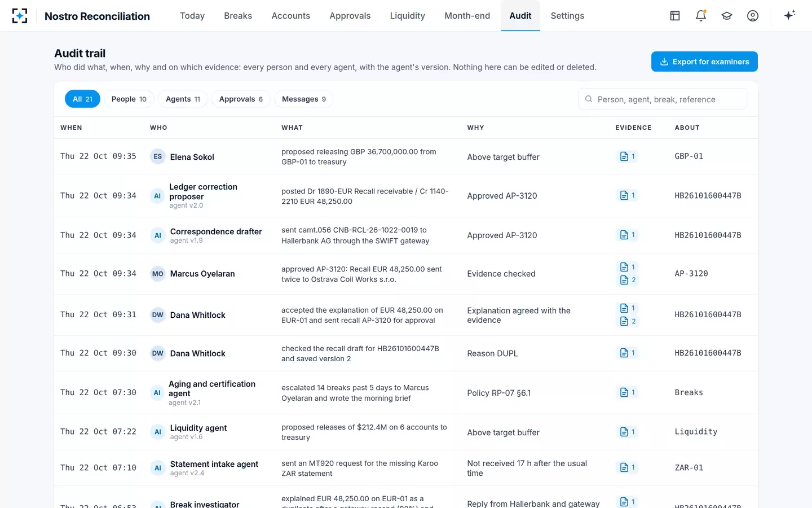Image resolution: width=812 pixels, height=508 pixels.
Task: Open the Accounts tab
Action: pos(291,16)
